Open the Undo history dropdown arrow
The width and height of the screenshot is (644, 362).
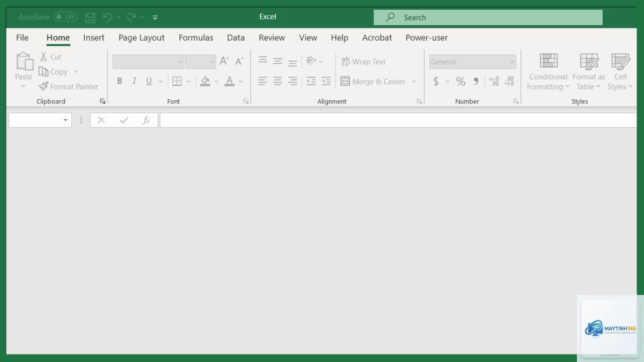118,17
